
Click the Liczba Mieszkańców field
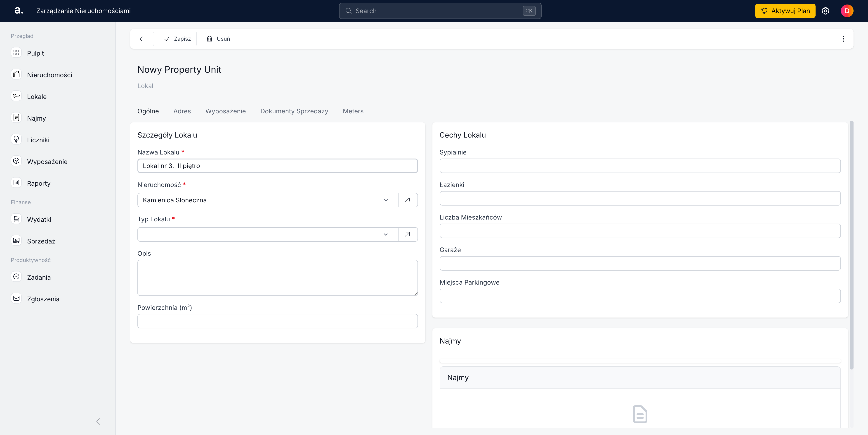[x=640, y=231]
